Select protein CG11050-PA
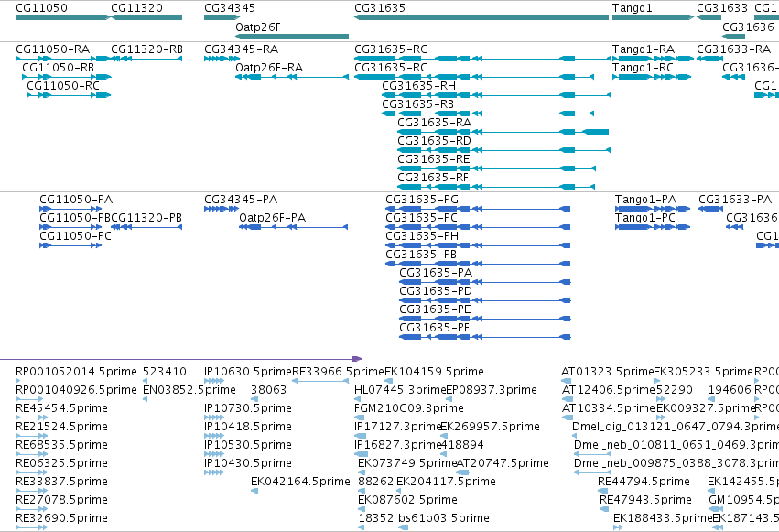Viewport: 779px width, 532px height. pos(70,209)
